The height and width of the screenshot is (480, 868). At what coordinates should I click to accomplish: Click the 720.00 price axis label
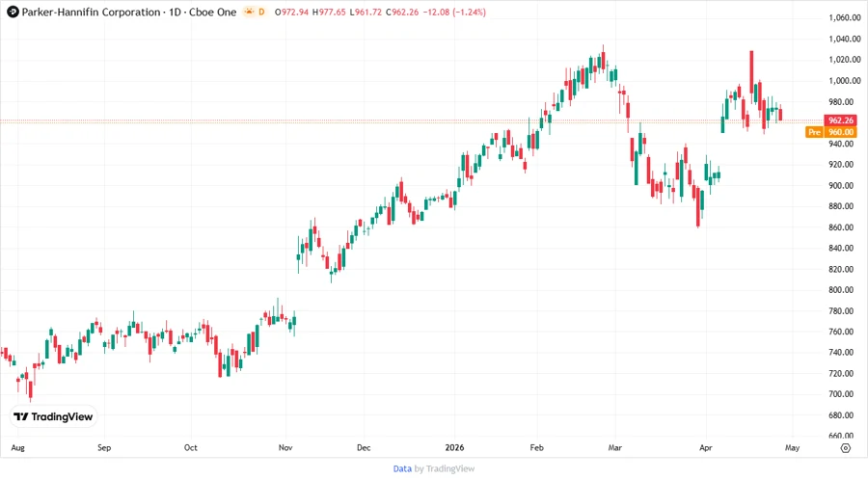tap(841, 373)
